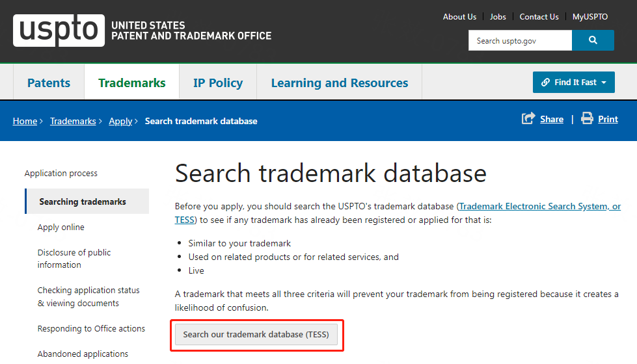Viewport: 637px width, 364px height.
Task: Click the United States Patent and Trademark Office text
Action: pyautogui.click(x=191, y=31)
